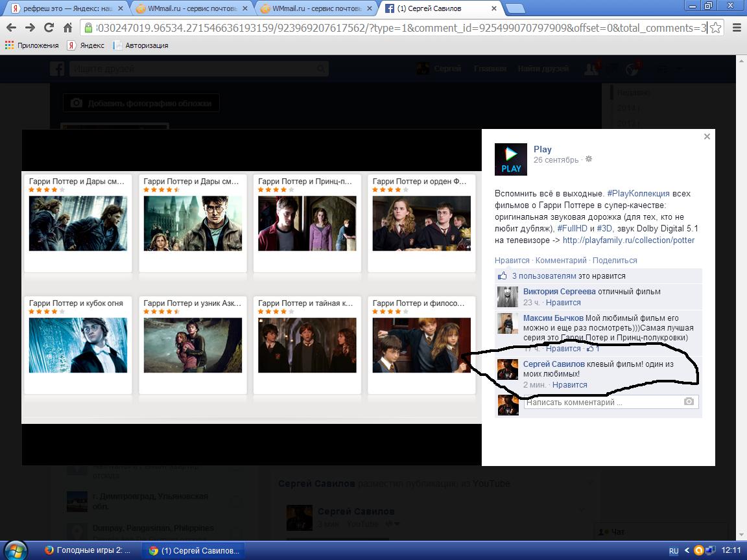Like Сергей Савилов's comment
Viewport: 747px width, 560px height.
[x=570, y=385]
